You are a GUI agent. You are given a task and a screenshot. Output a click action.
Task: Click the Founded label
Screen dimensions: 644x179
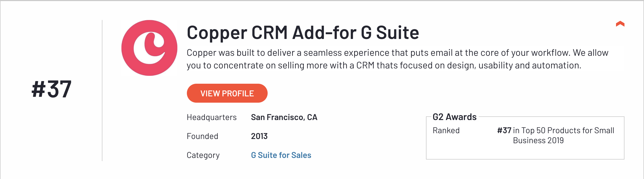pos(202,136)
